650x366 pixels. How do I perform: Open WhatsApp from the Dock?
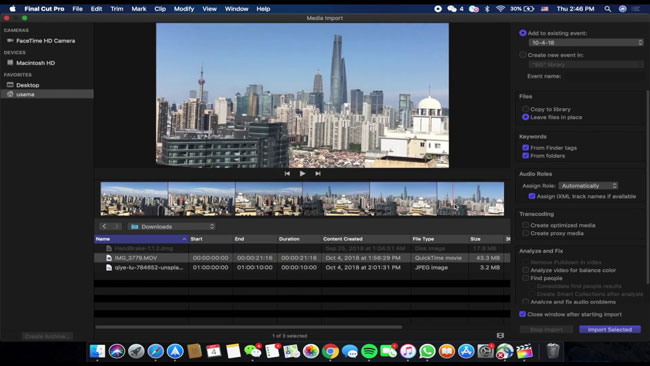coord(427,351)
